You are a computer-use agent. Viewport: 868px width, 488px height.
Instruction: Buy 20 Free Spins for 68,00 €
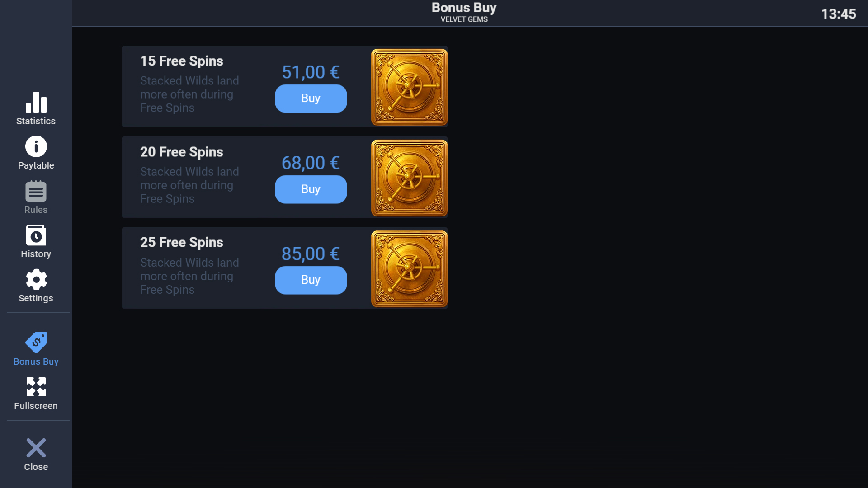point(311,189)
